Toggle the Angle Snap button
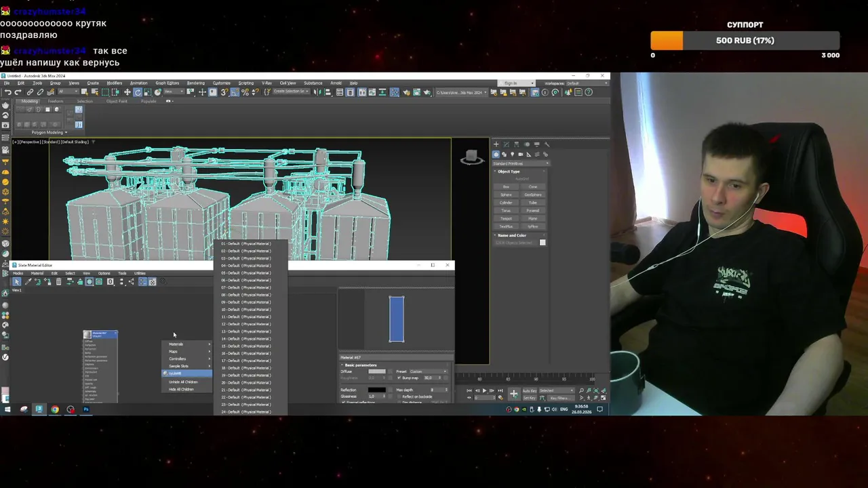This screenshot has height=488, width=868. (x=235, y=92)
